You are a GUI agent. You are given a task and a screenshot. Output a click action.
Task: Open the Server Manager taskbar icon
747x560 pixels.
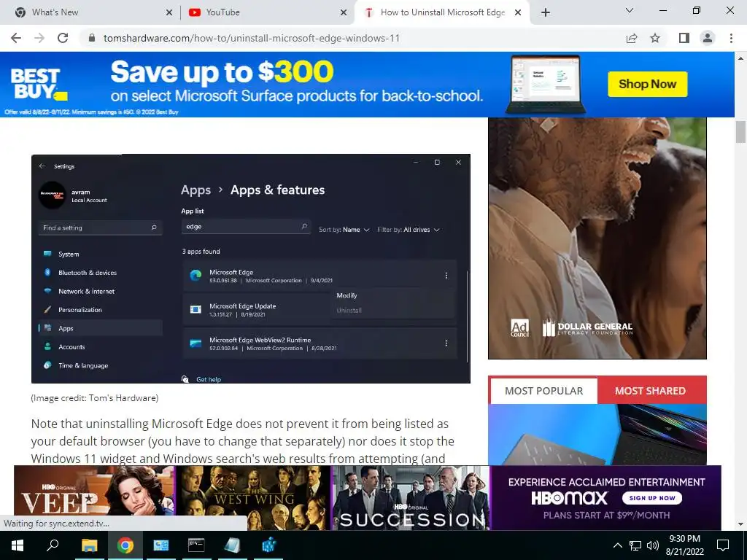coord(160,545)
